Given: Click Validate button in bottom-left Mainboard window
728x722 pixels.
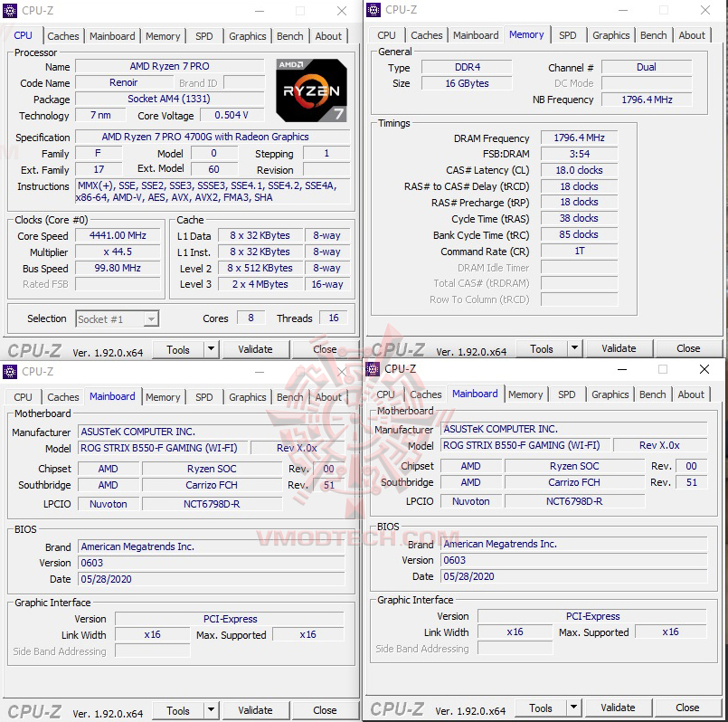Looking at the screenshot, I should (x=255, y=710).
